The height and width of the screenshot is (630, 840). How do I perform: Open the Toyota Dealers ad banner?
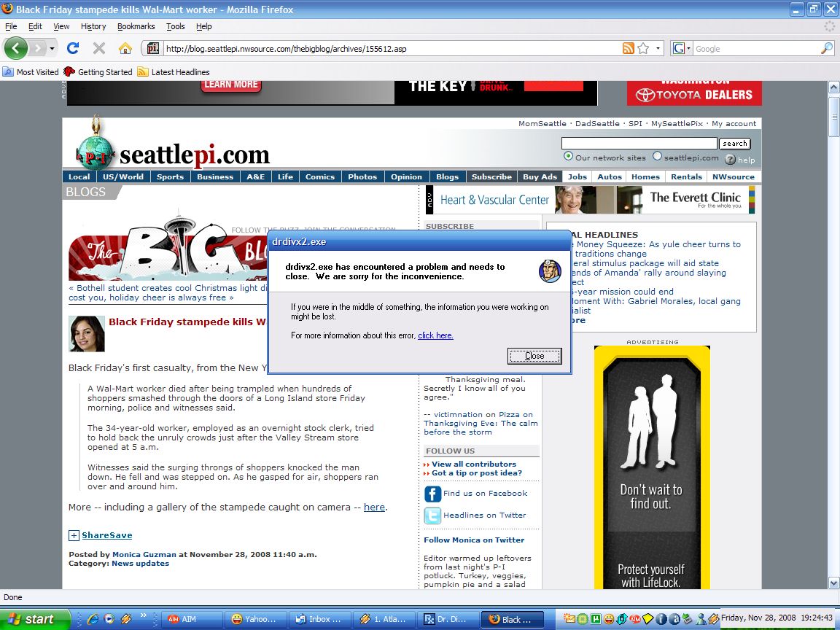click(694, 93)
